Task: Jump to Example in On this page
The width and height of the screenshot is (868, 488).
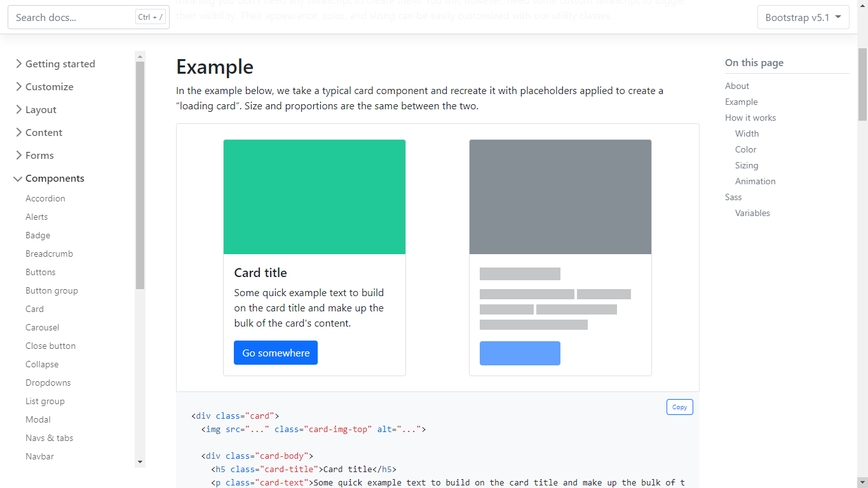Action: coord(741,102)
